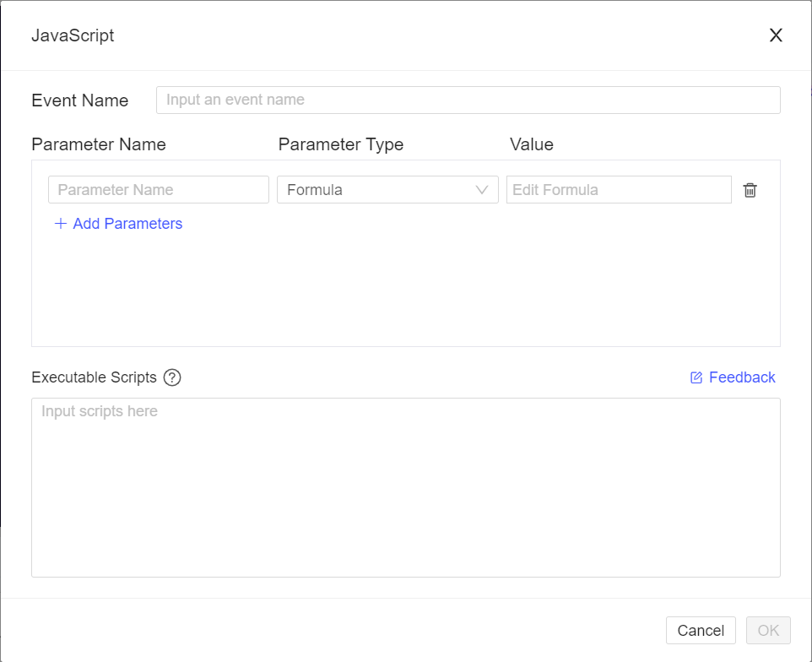Viewport: 812px width, 662px height.
Task: Open the Parameter Type Formula dropdown
Action: (387, 190)
